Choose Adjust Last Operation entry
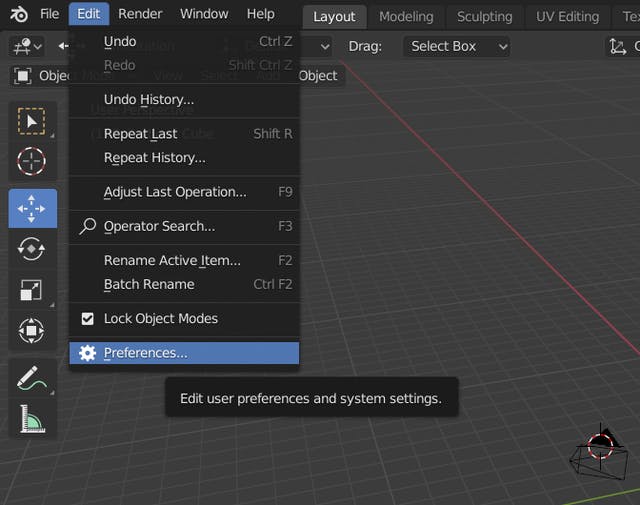Viewport: 640px width, 505px height. point(184,192)
